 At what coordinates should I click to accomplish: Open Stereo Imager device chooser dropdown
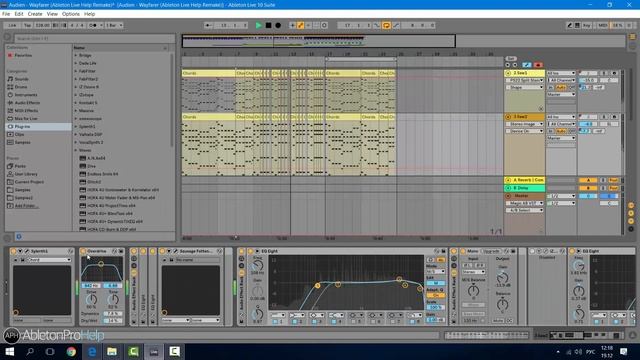[x=524, y=124]
